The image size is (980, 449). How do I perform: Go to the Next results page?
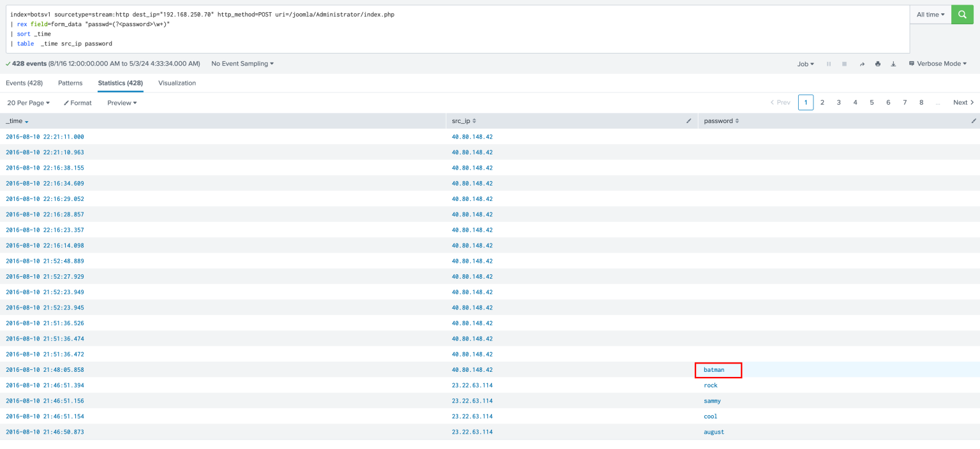pyautogui.click(x=963, y=103)
